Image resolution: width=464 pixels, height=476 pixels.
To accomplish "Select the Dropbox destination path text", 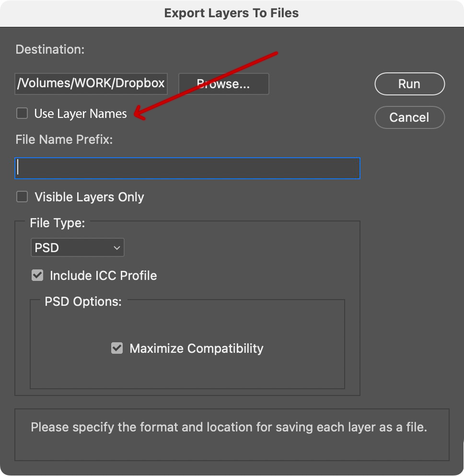I will coord(91,83).
